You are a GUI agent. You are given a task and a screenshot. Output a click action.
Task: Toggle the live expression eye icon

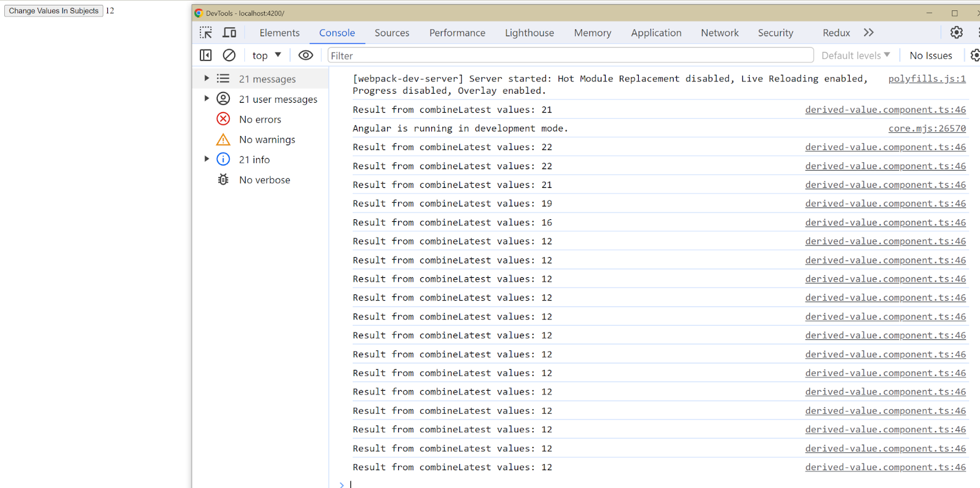click(x=306, y=55)
